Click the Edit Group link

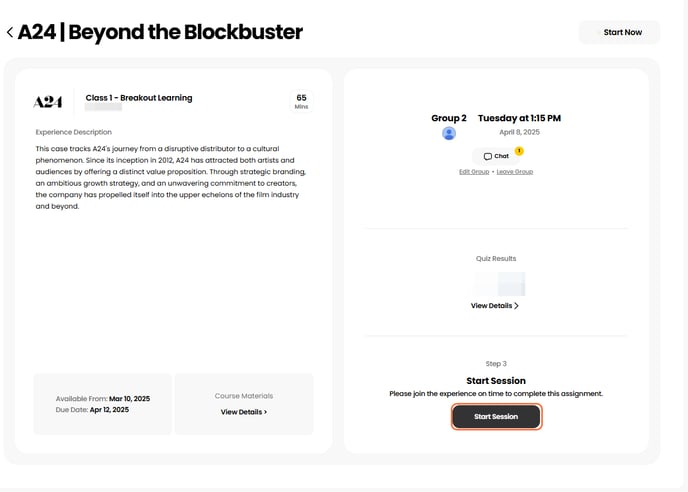click(474, 172)
